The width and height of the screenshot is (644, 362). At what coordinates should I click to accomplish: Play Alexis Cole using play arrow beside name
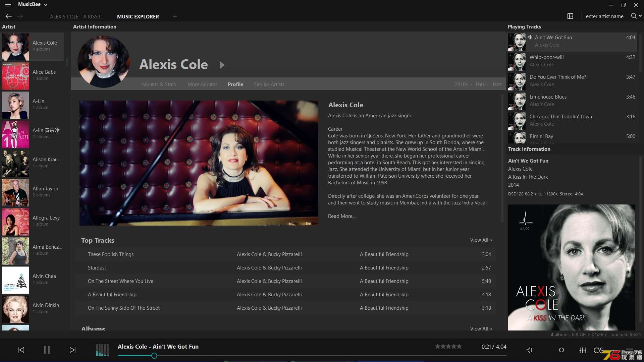(222, 65)
